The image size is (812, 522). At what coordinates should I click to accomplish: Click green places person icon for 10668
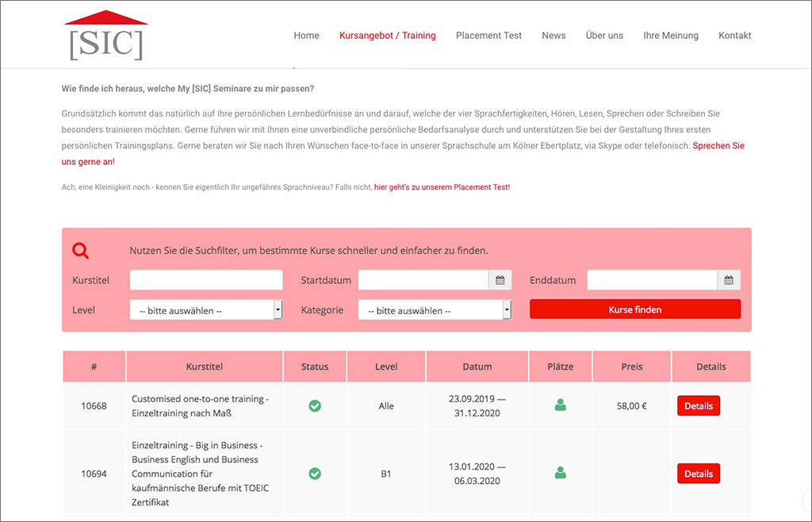(x=561, y=405)
